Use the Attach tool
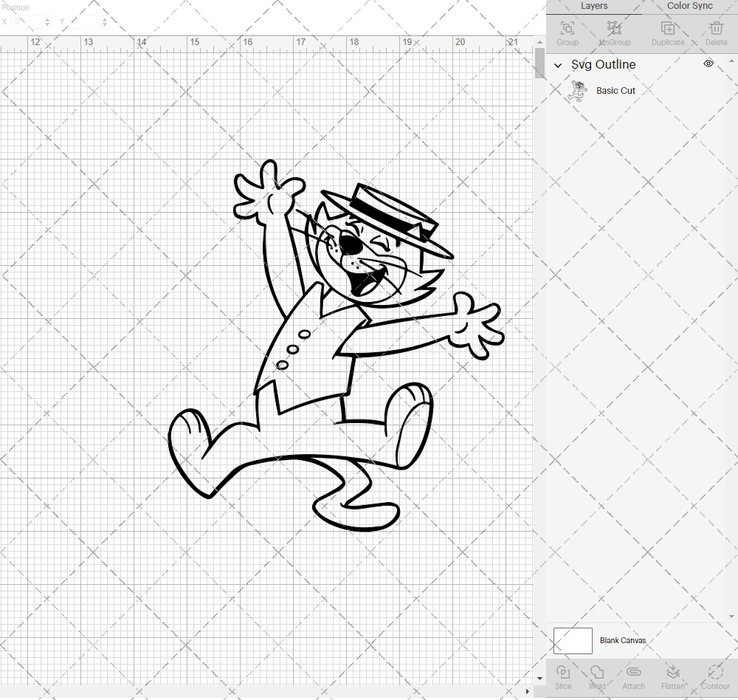This screenshot has height=700, width=738. click(x=633, y=677)
